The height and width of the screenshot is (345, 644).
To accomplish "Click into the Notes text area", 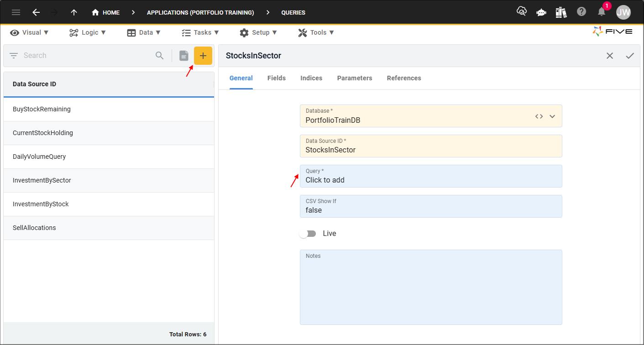I will click(431, 287).
